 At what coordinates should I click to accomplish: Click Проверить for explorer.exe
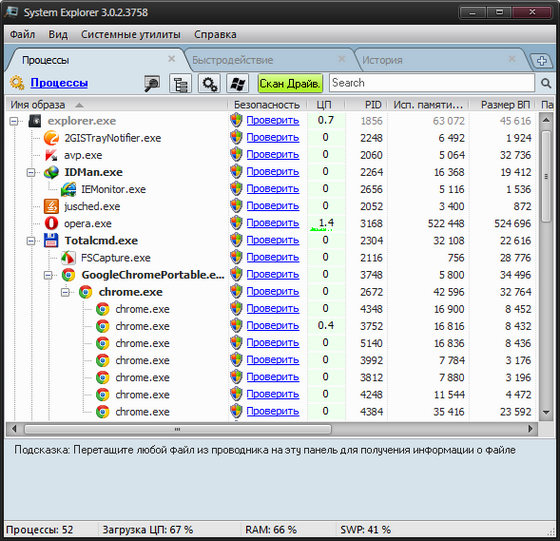273,120
